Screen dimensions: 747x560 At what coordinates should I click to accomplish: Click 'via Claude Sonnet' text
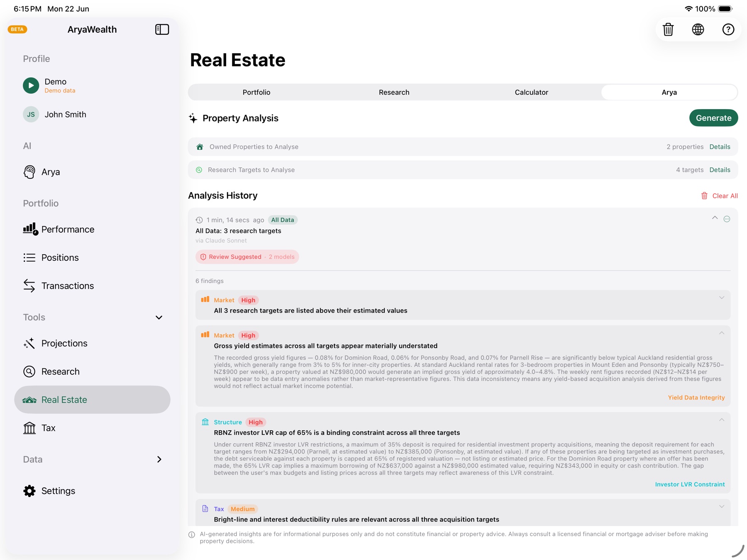click(221, 241)
